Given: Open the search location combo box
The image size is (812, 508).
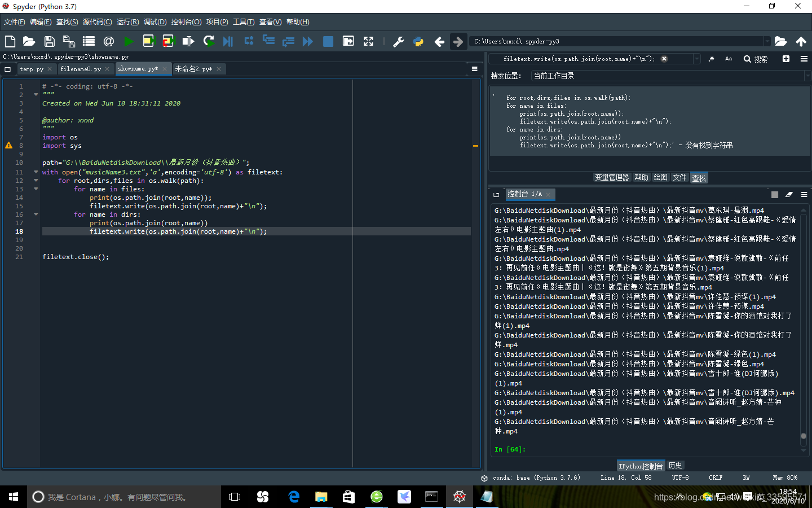Looking at the screenshot, I should [670, 76].
